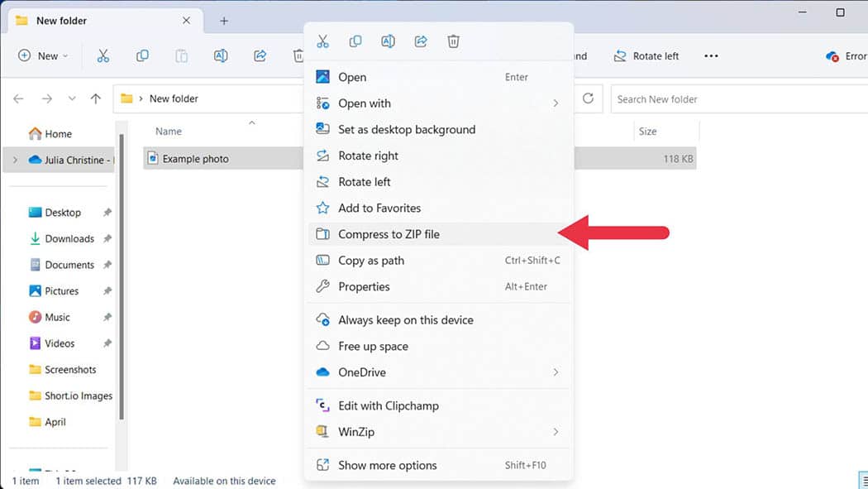Click the Cut icon in context menu
The image size is (868, 489).
click(x=322, y=41)
